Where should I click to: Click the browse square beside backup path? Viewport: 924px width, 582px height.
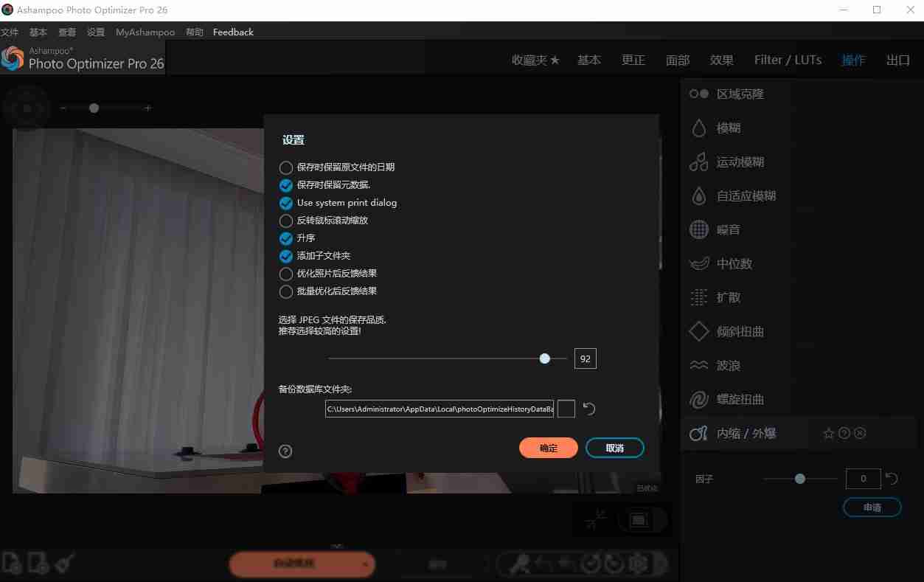coord(566,409)
